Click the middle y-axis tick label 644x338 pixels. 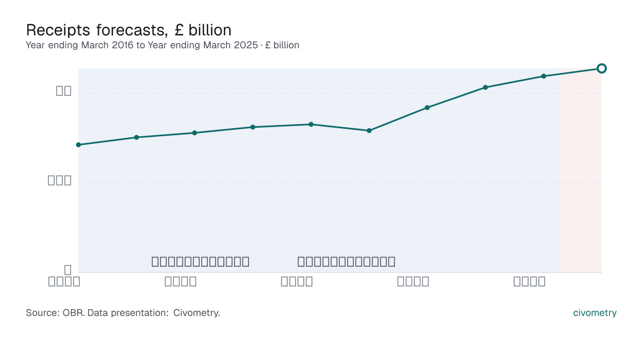tap(60, 180)
